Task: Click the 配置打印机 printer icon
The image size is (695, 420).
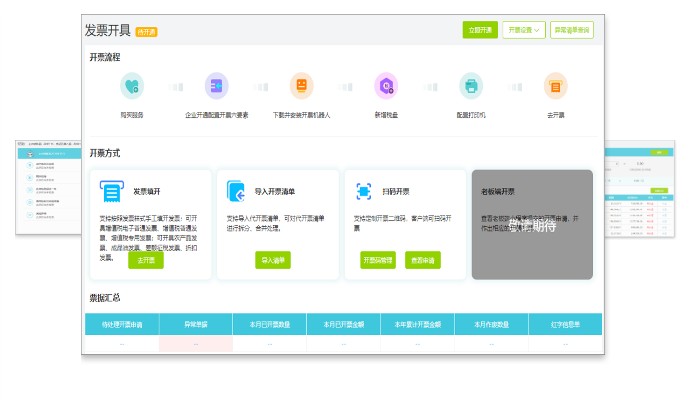Action: (471, 87)
